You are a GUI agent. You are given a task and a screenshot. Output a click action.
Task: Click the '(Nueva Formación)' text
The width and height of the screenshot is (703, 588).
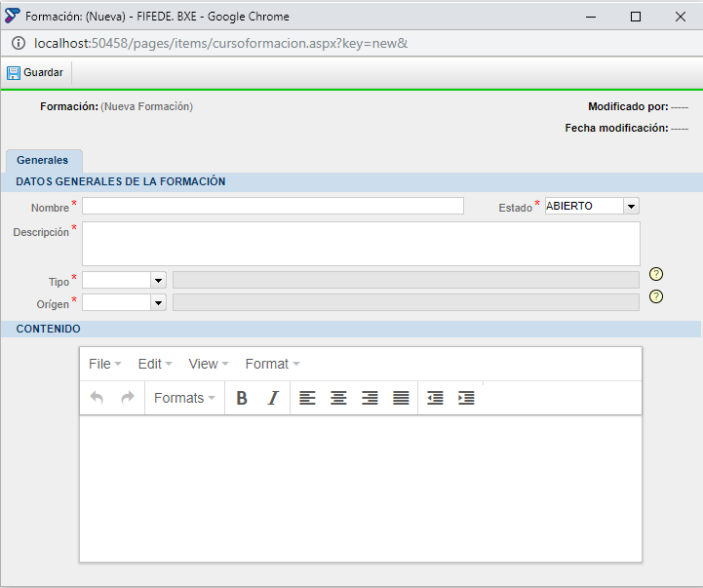[x=146, y=106]
